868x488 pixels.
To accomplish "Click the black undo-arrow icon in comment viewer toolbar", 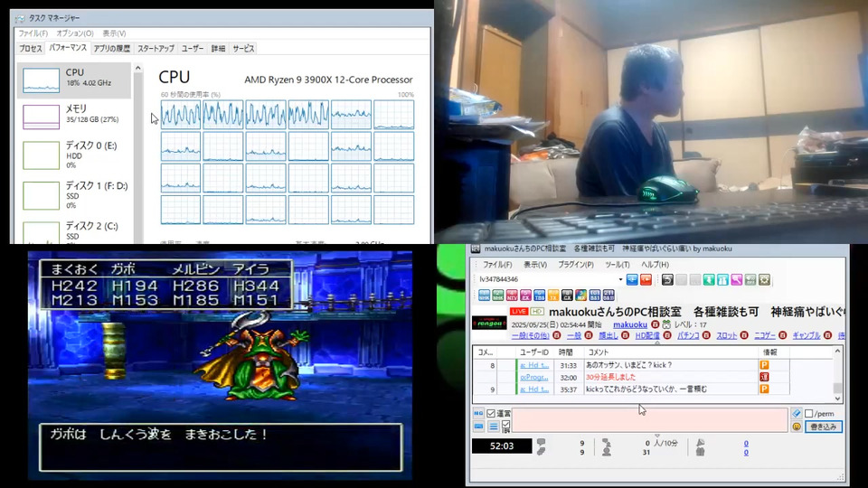I will tap(667, 279).
